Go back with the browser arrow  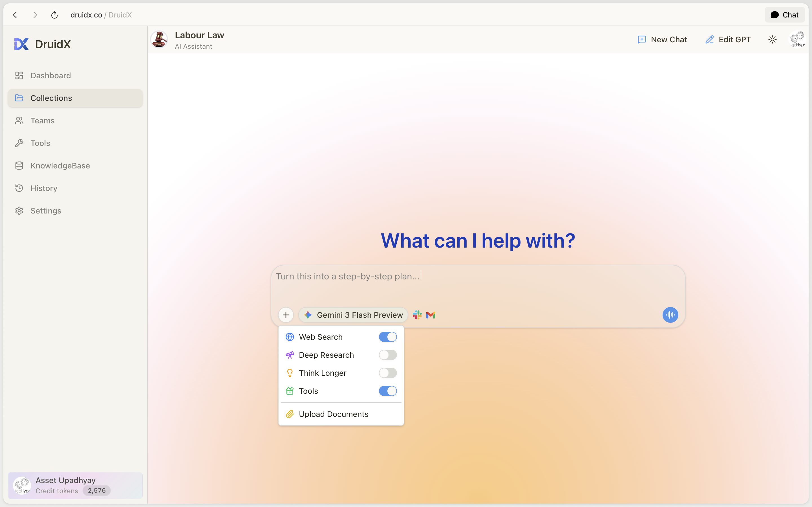[15, 15]
